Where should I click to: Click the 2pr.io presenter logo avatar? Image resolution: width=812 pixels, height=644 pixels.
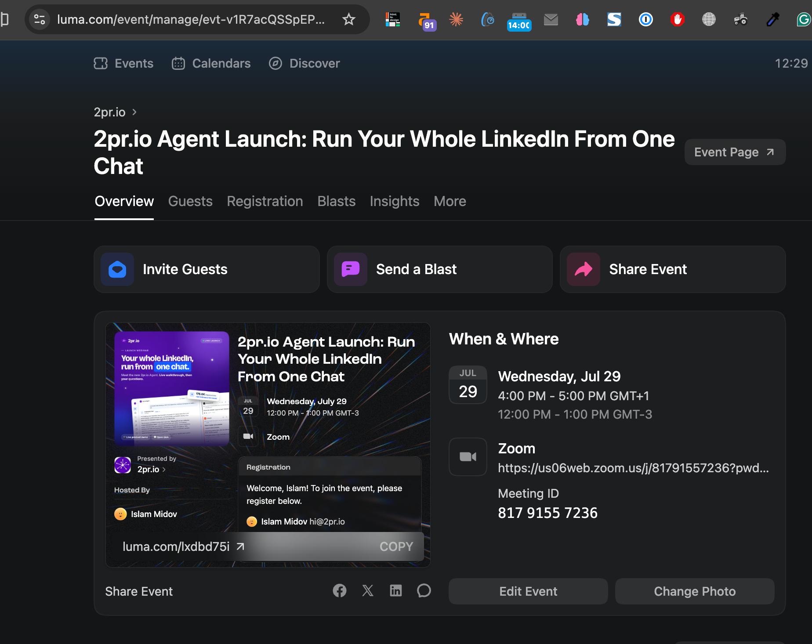coord(123,465)
